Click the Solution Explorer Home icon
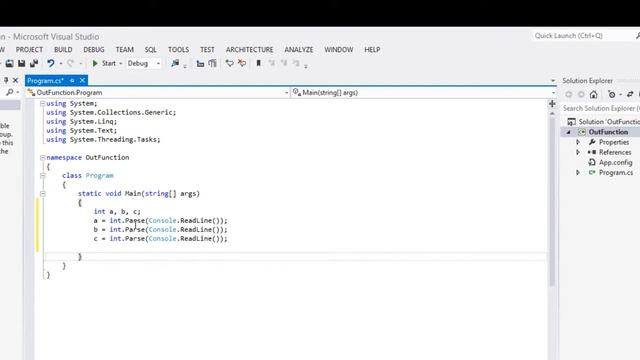Image resolution: width=640 pixels, height=360 pixels. tap(593, 95)
